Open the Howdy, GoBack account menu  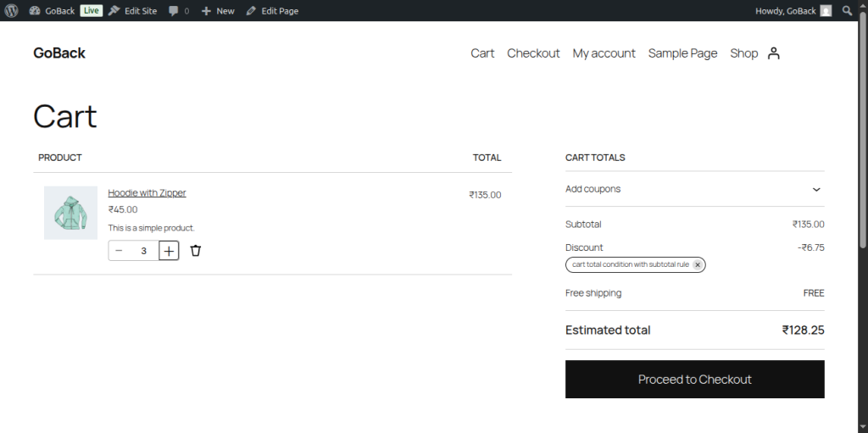coord(793,10)
